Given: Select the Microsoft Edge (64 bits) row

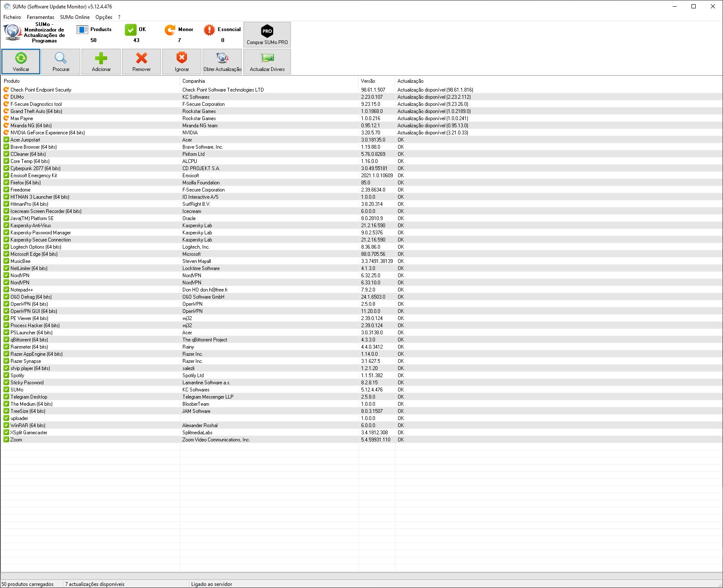Looking at the screenshot, I should coord(361,254).
